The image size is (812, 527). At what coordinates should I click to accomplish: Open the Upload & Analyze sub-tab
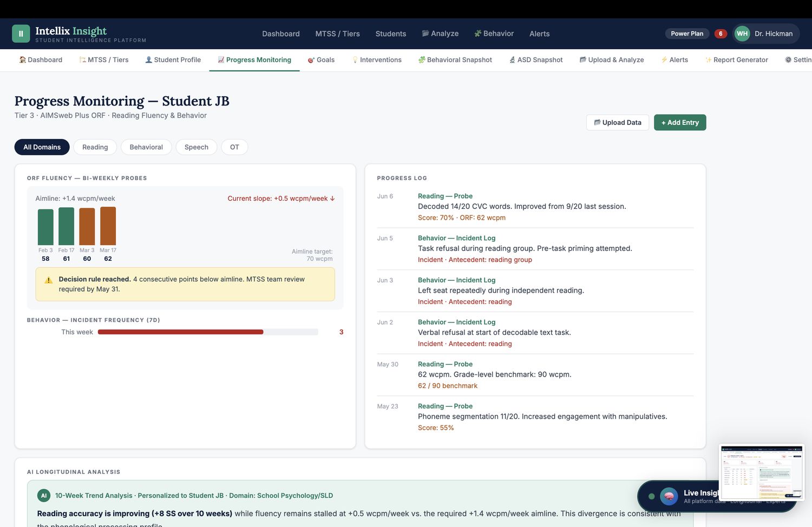[x=612, y=60]
